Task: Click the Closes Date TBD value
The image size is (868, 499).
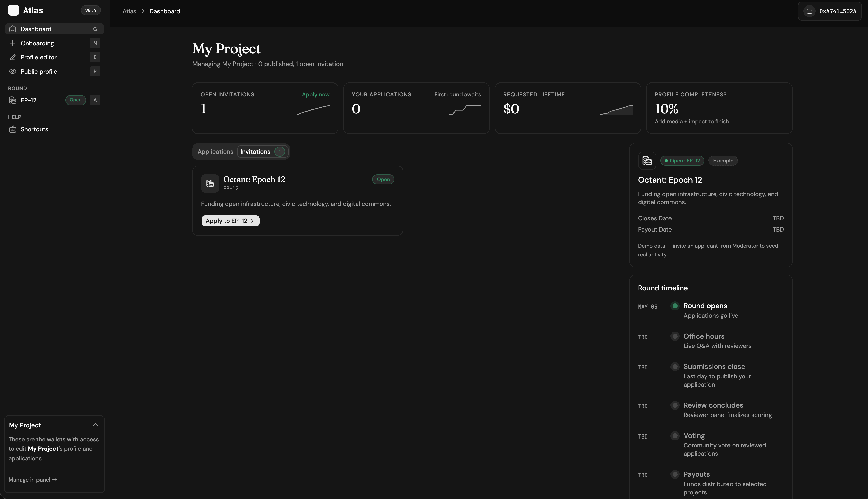Action: click(778, 218)
